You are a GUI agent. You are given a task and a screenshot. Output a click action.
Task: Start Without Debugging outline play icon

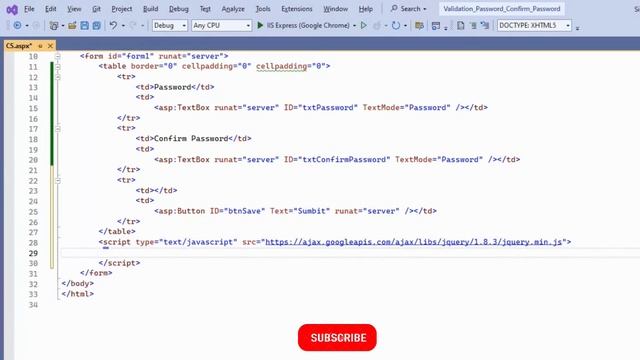tap(364, 25)
